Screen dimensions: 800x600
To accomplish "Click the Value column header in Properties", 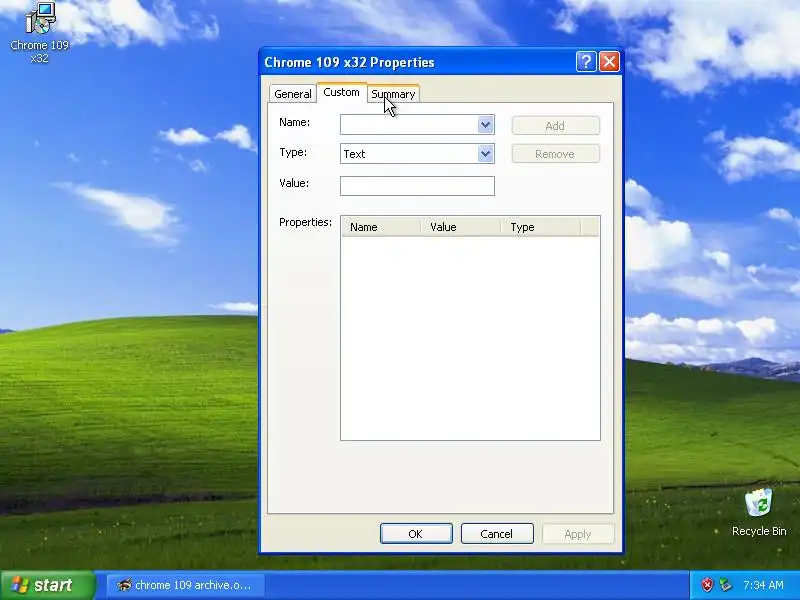I will (x=461, y=227).
